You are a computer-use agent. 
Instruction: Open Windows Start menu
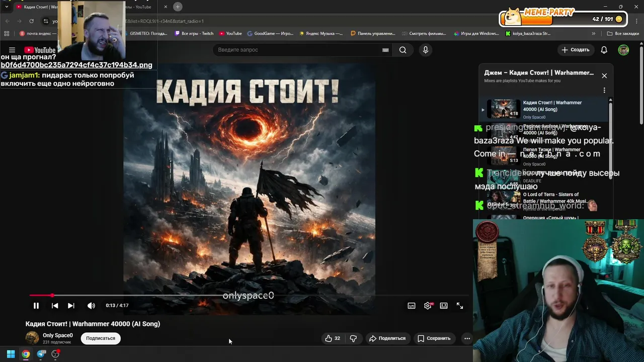pyautogui.click(x=11, y=354)
